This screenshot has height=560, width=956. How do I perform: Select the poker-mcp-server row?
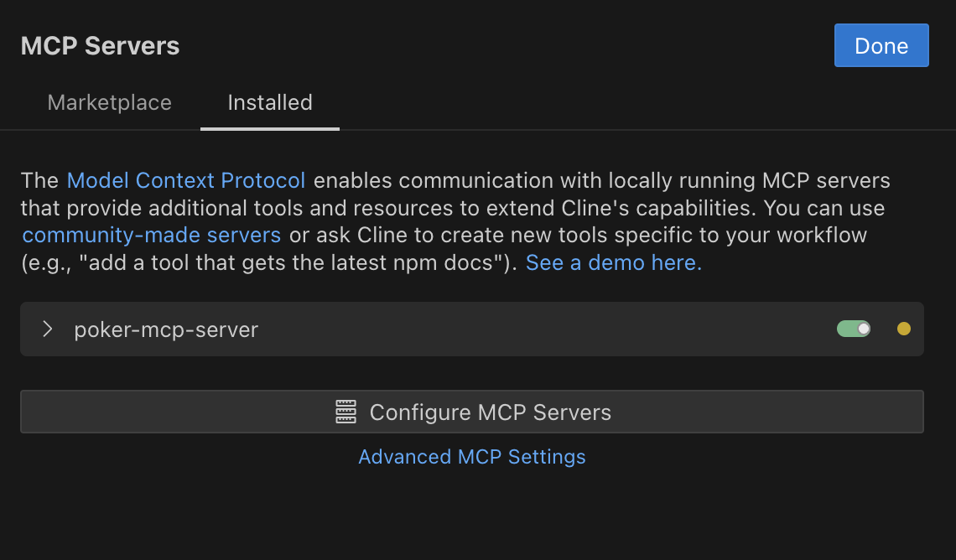pyautogui.click(x=335, y=329)
